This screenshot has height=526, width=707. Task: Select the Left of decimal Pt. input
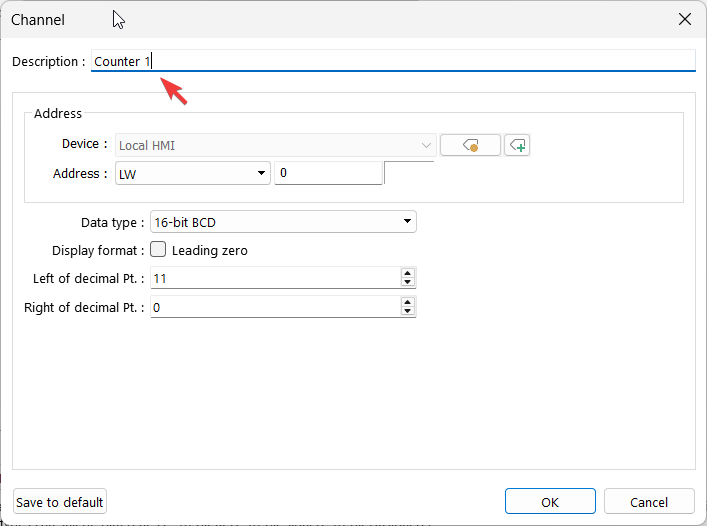(x=274, y=279)
